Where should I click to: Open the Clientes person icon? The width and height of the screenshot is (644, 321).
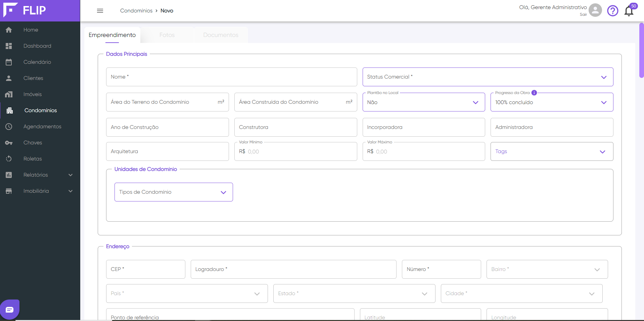(9, 78)
